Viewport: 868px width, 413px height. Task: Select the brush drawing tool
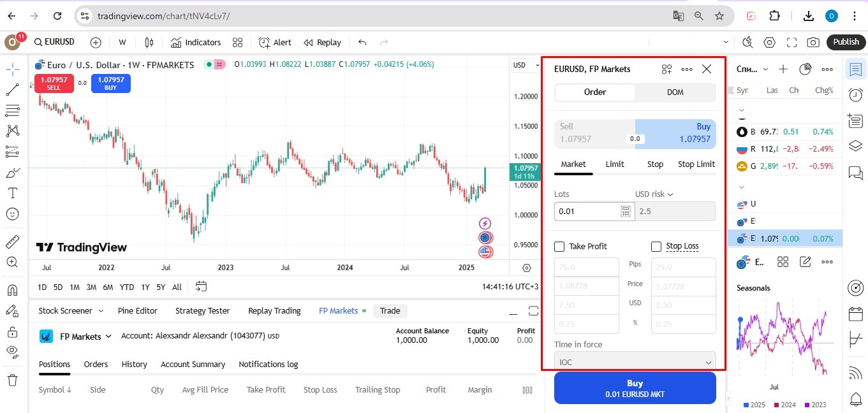point(12,173)
